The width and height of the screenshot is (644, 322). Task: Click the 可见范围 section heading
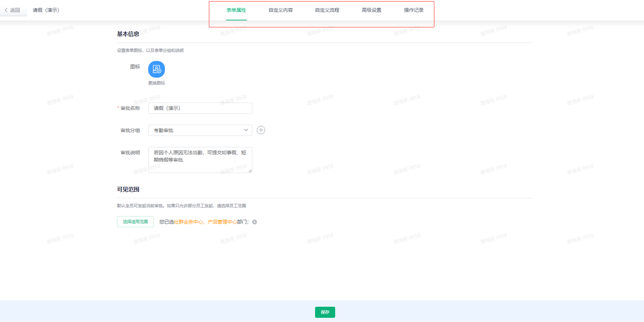coord(128,190)
